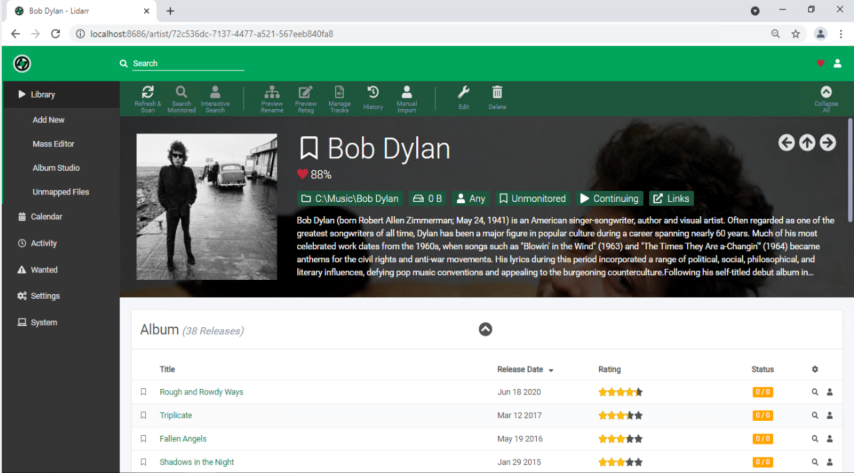The image size is (854, 473).
Task: Open Rough and Rowdy Ways album link
Action: click(201, 392)
